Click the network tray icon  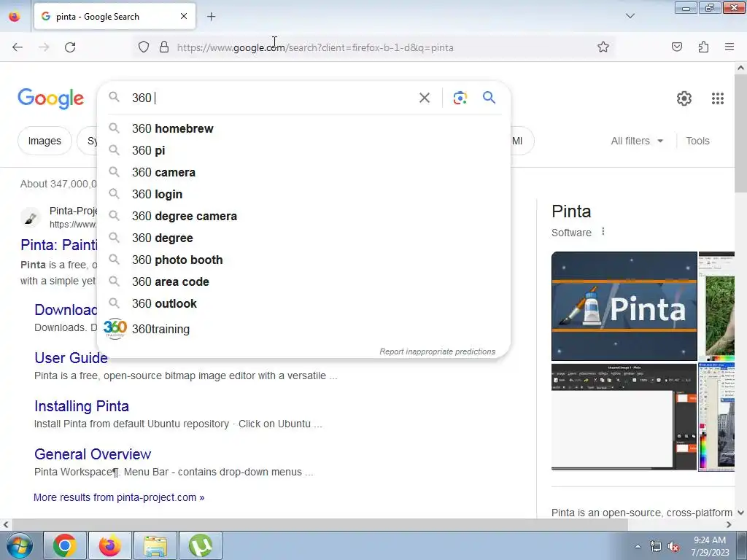coord(656,547)
